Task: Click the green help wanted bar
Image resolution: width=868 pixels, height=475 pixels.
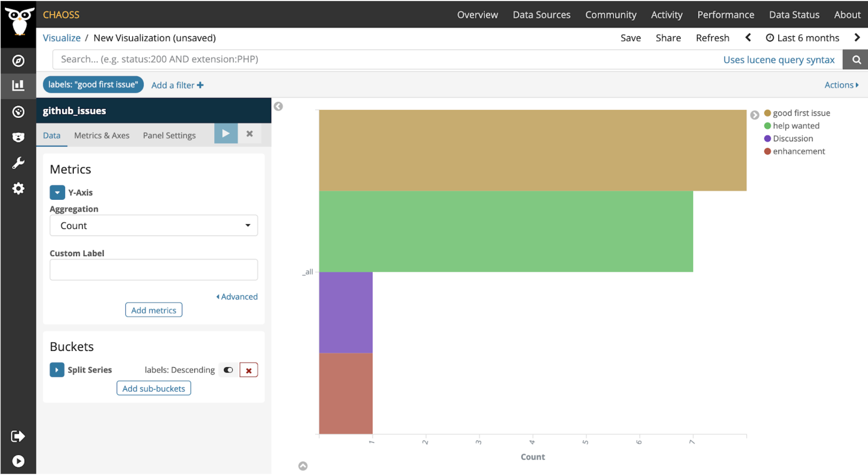Action: pyautogui.click(x=506, y=231)
